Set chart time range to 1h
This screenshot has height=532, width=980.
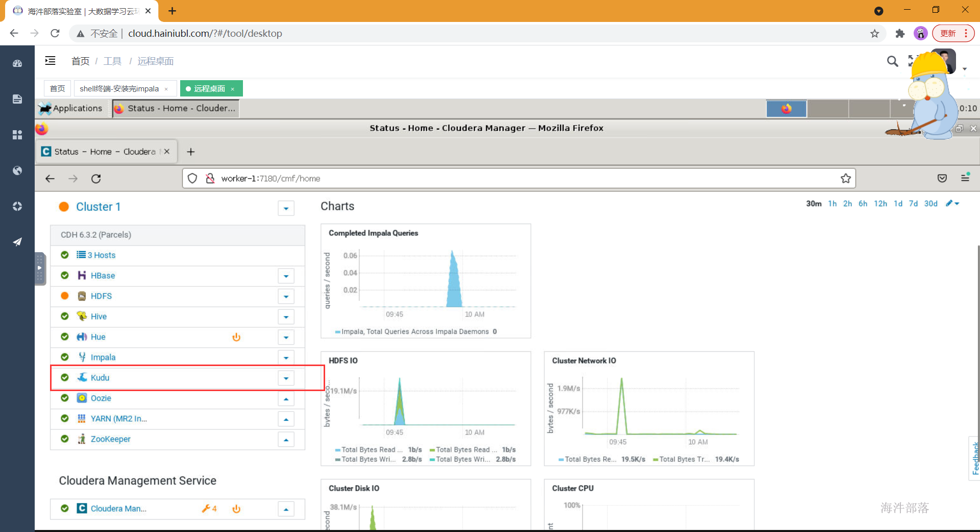pos(832,203)
